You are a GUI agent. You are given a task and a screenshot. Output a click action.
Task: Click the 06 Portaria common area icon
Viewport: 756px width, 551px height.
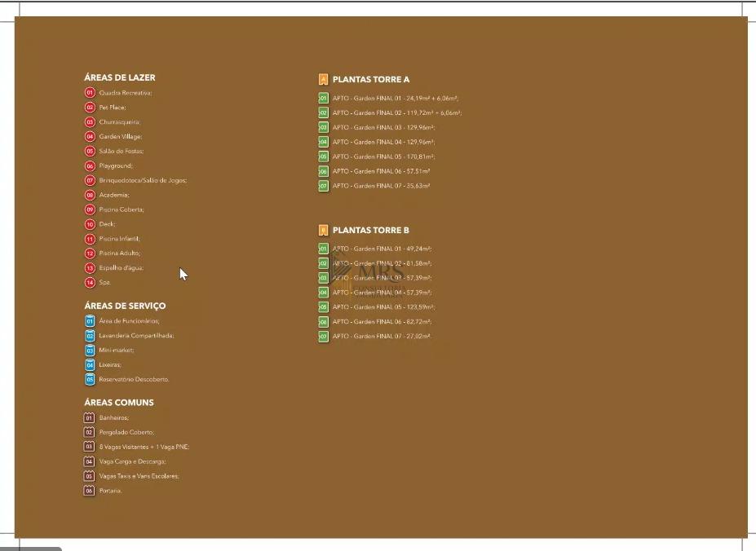pos(90,491)
